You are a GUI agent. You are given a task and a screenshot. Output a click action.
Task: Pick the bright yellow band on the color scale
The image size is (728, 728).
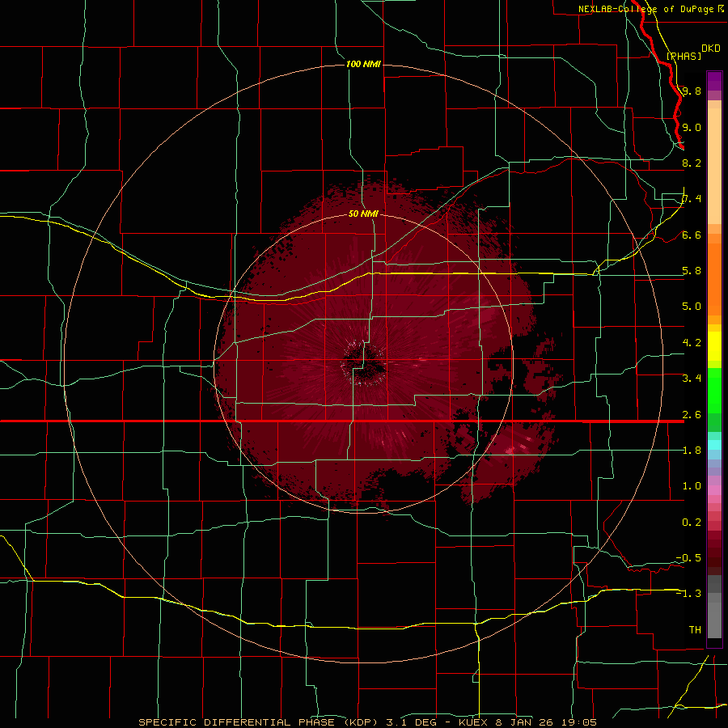(x=714, y=346)
